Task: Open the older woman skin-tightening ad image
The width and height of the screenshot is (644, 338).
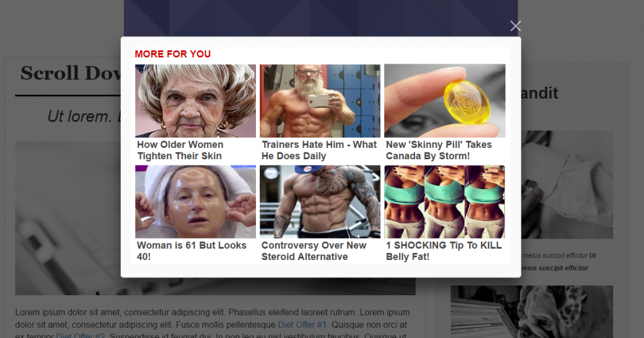Action: [x=196, y=101]
